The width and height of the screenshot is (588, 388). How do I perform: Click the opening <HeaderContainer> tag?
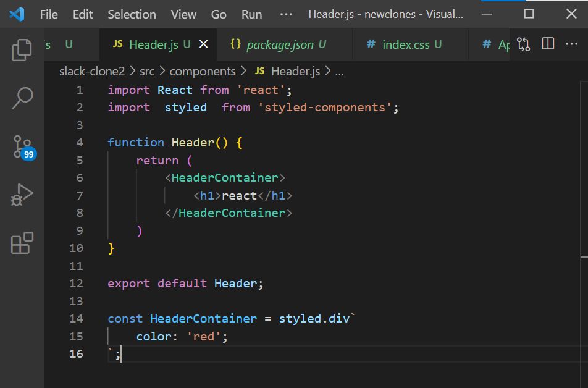click(x=225, y=177)
